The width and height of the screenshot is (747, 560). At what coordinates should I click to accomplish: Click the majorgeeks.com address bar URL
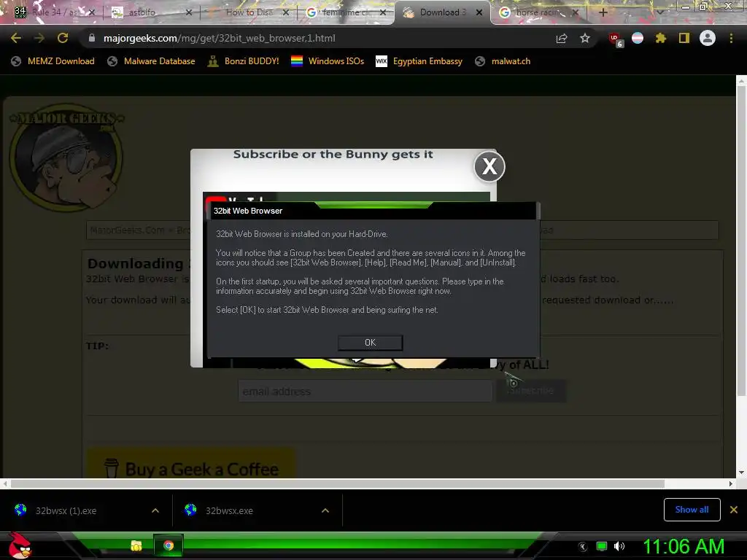[219, 38]
